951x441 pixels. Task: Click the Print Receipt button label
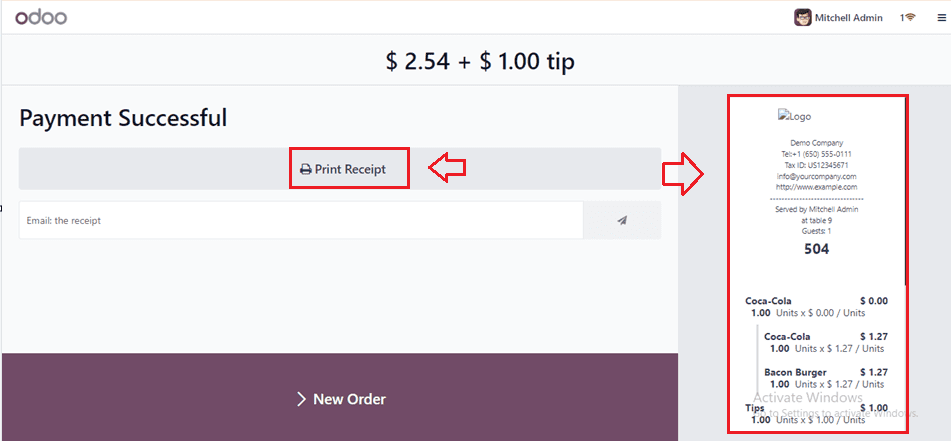pos(350,169)
